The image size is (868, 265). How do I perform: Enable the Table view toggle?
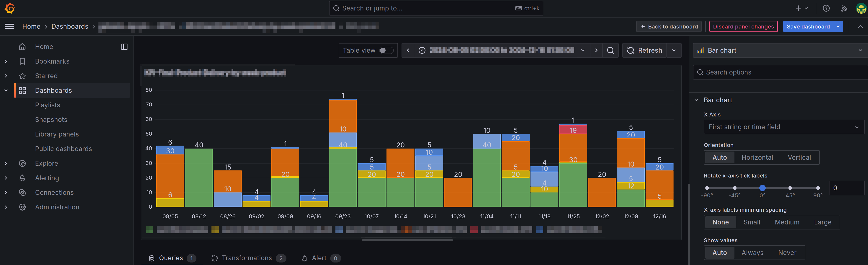pos(387,50)
